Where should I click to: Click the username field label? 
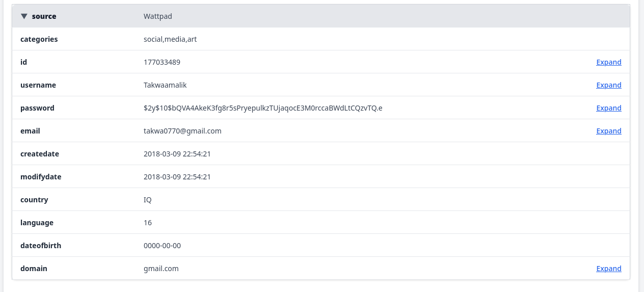click(38, 85)
